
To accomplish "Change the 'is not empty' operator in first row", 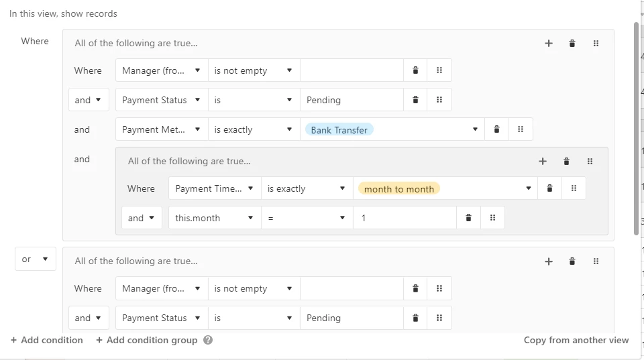I will point(254,70).
